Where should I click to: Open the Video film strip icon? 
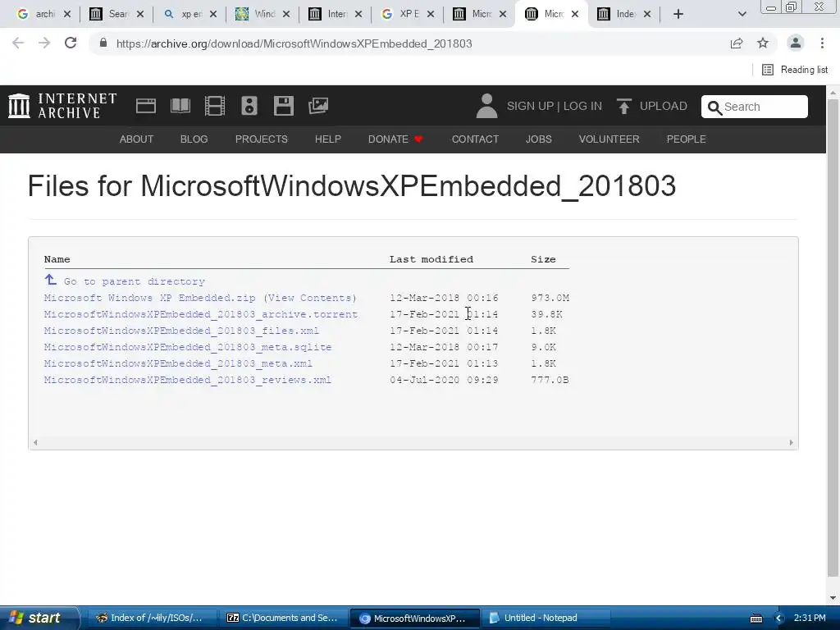pos(215,106)
